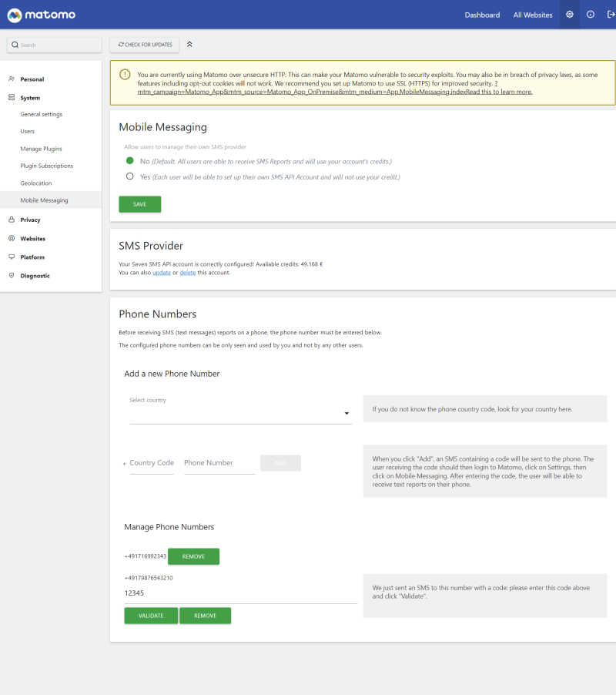The height and width of the screenshot is (695, 616).
Task: Collapse the top bar with the double chevron
Action: point(189,45)
